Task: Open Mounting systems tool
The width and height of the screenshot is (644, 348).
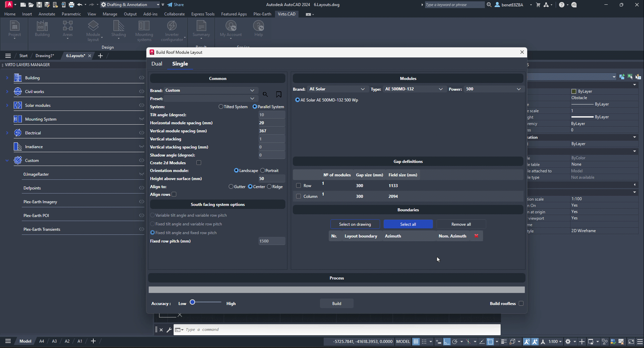Action: click(144, 31)
